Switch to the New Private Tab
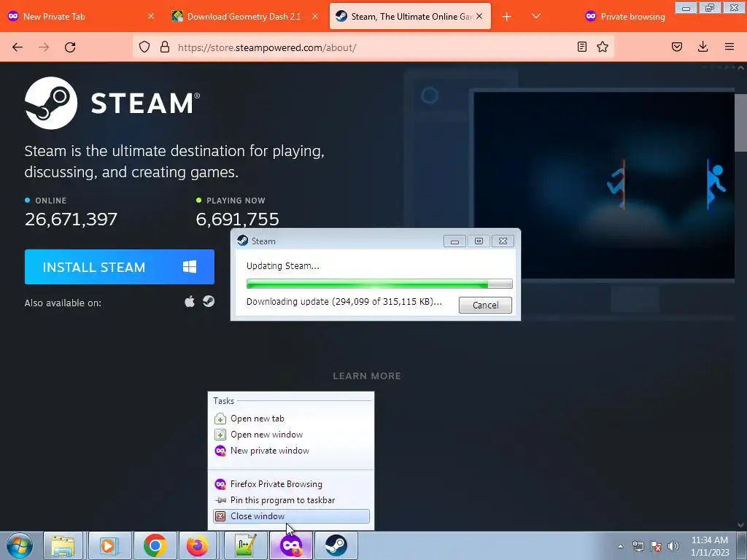The height and width of the screenshot is (560, 747). (81, 16)
